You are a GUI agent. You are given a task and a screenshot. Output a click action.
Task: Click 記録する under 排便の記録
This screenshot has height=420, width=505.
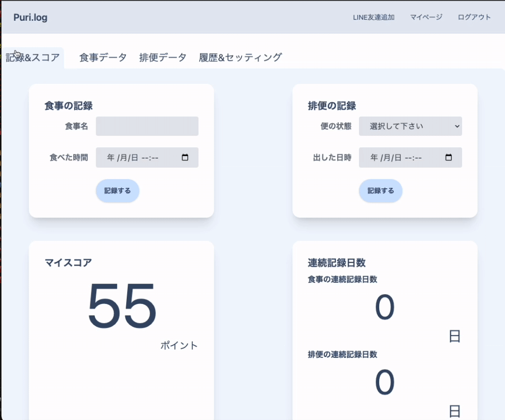[x=381, y=191]
